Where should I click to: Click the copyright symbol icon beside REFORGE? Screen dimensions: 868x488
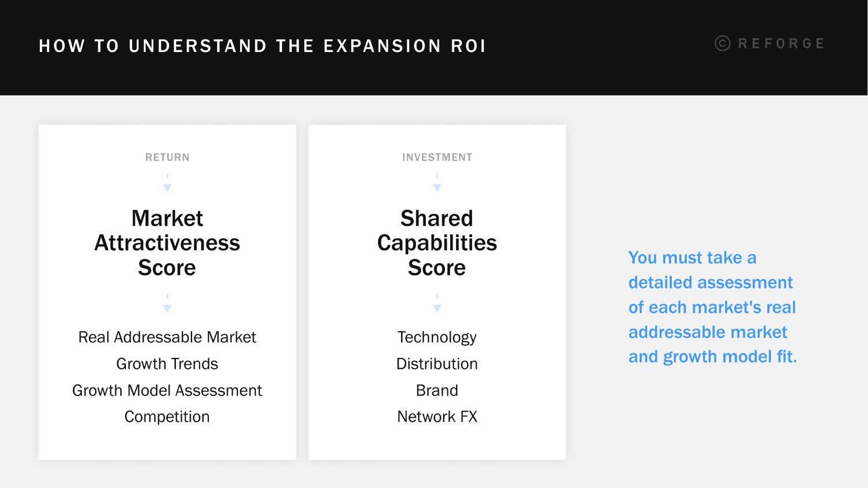click(x=722, y=43)
